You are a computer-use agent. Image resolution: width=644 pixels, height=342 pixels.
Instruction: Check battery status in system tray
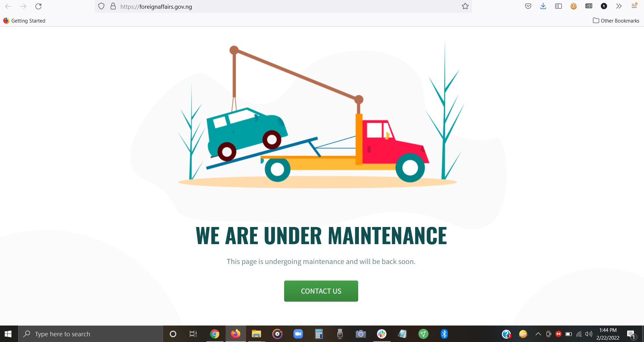[569, 334]
